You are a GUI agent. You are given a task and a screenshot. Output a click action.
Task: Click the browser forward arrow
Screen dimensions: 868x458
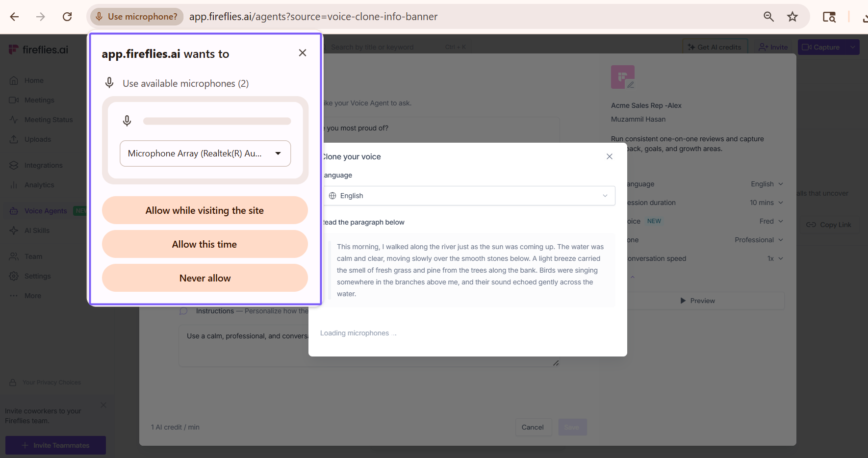click(x=41, y=17)
